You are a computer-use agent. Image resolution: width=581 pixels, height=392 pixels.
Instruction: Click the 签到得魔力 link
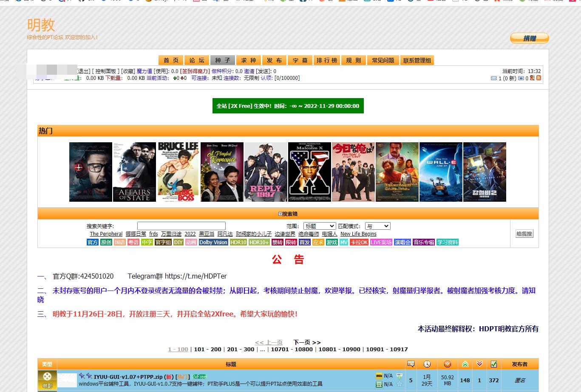click(x=195, y=71)
